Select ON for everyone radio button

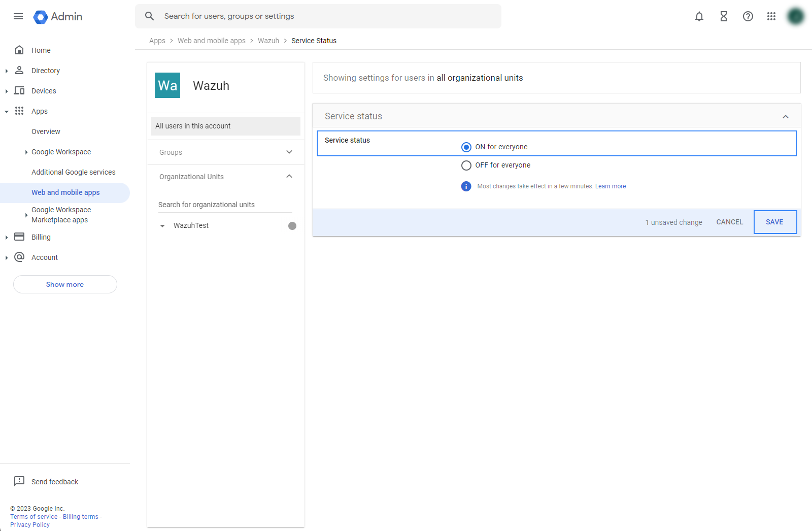(466, 147)
